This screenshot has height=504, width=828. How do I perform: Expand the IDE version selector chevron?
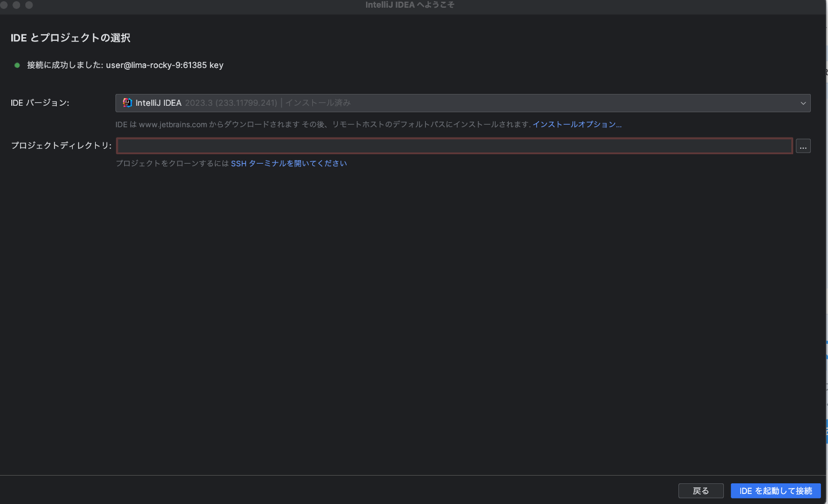coord(803,103)
